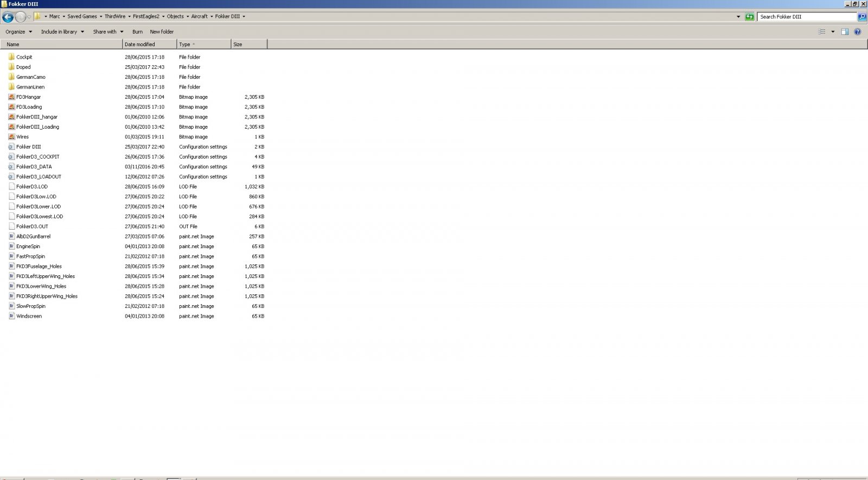Image resolution: width=868 pixels, height=480 pixels.
Task: Select the FastPropSpin file name
Action: coord(30,256)
